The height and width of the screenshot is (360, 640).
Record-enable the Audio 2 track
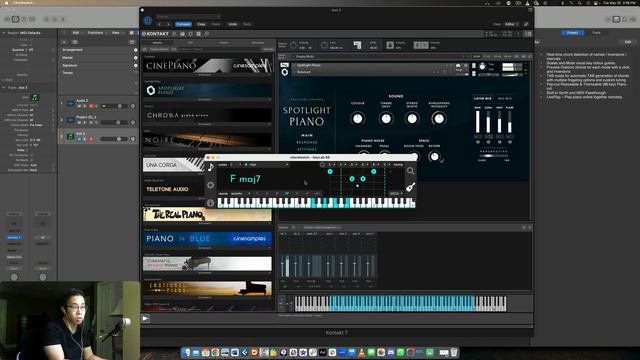pos(91,106)
